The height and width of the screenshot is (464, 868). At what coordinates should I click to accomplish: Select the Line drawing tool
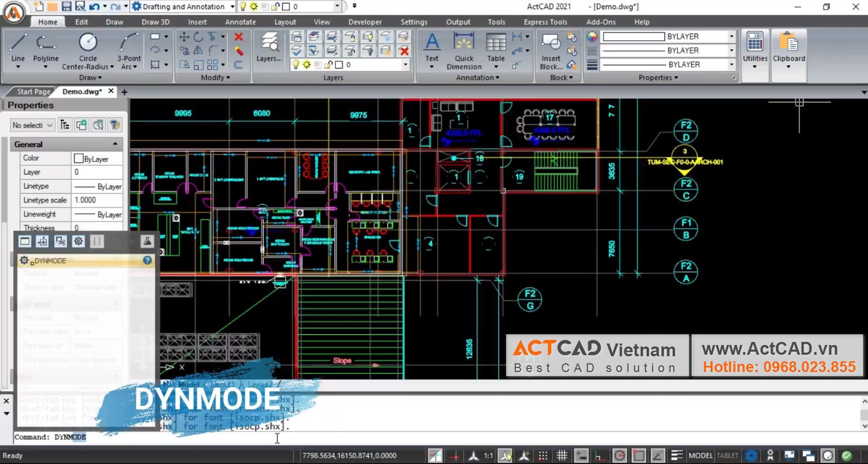pyautogui.click(x=18, y=49)
